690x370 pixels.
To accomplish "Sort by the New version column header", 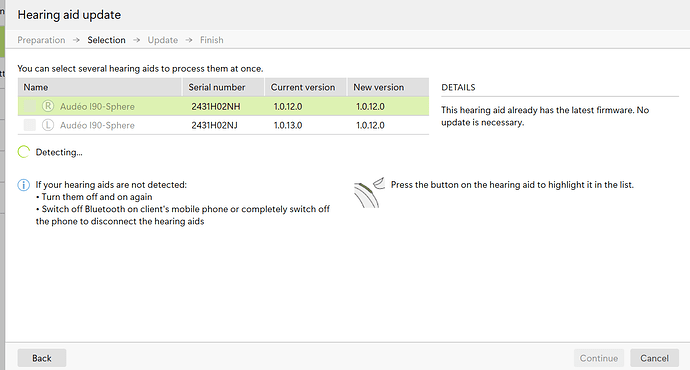I will pos(389,87).
